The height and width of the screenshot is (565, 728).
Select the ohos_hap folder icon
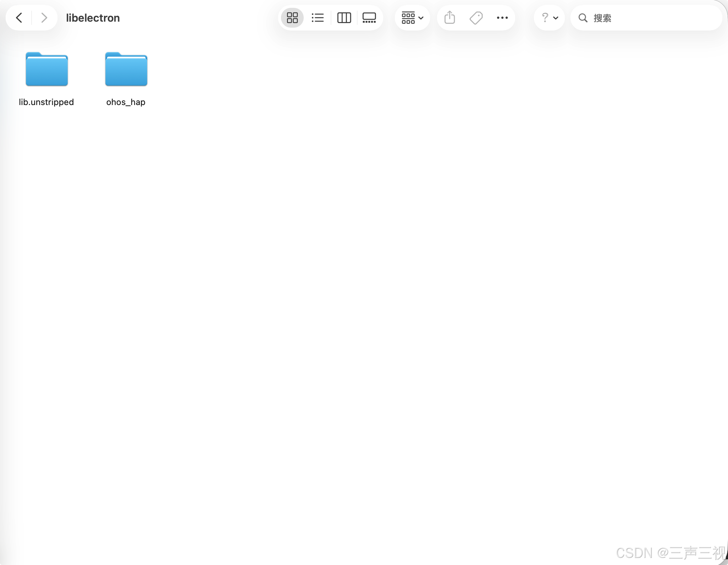pyautogui.click(x=126, y=70)
